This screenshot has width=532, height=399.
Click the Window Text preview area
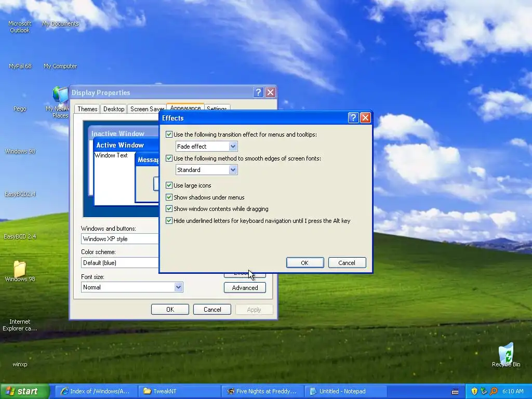pyautogui.click(x=111, y=155)
